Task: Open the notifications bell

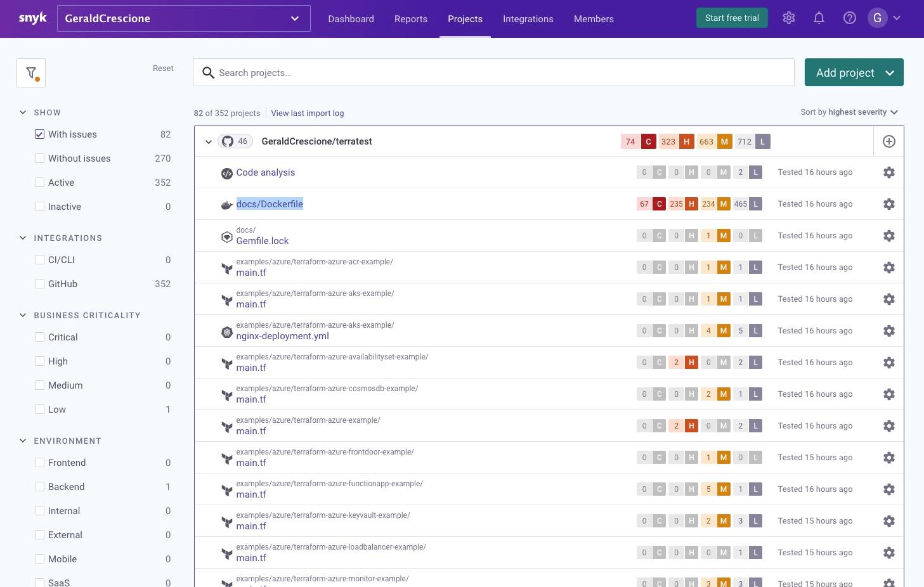Action: [x=819, y=18]
